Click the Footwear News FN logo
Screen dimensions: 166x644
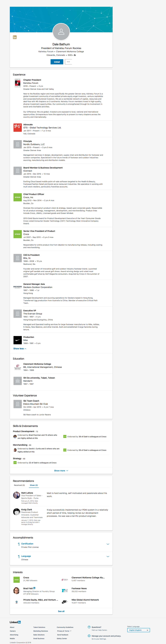click(x=65, y=590)
